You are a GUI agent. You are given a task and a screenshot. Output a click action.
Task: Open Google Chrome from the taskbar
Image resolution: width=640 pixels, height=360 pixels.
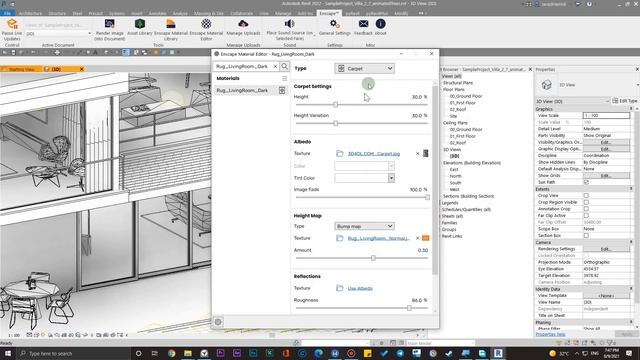click(171, 353)
